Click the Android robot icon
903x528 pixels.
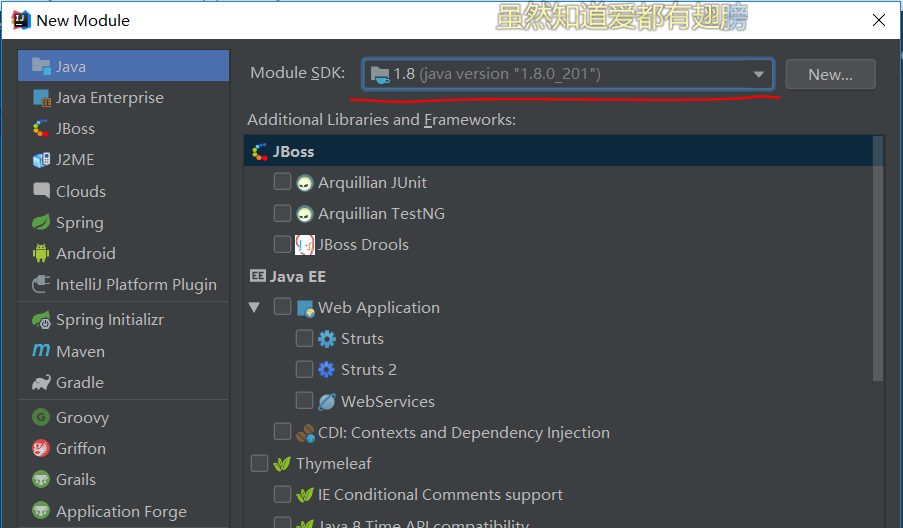click(x=41, y=253)
